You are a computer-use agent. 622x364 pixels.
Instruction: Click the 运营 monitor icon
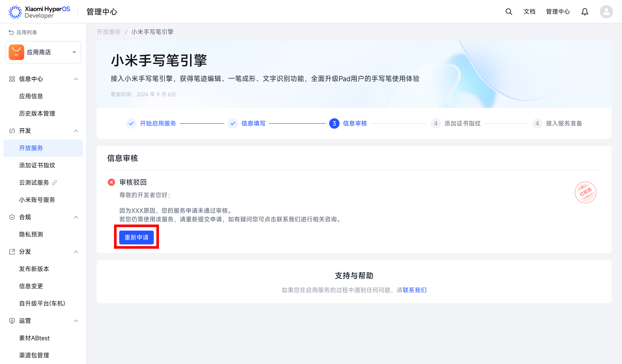click(12, 321)
